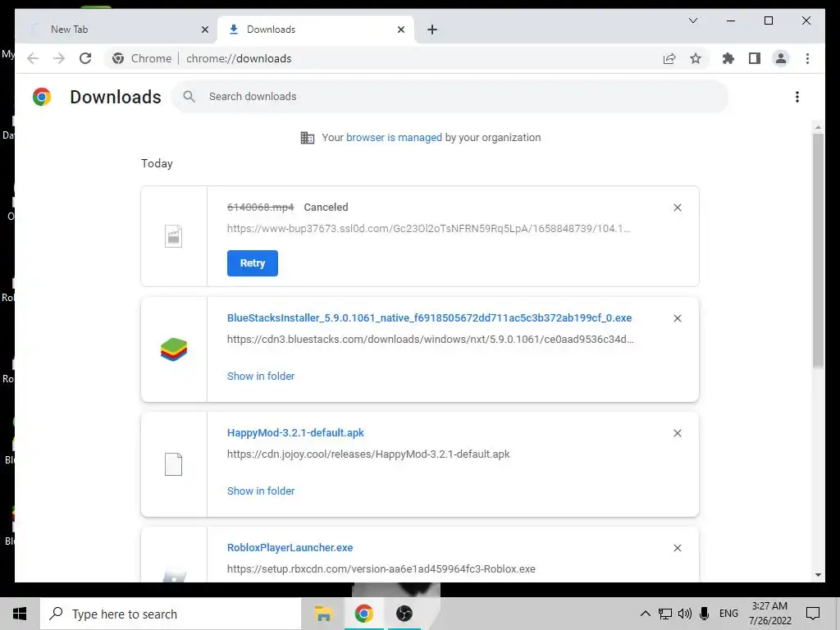Click the downloads page scrollbar thumb
Image resolution: width=840 pixels, height=630 pixels.
[x=818, y=251]
